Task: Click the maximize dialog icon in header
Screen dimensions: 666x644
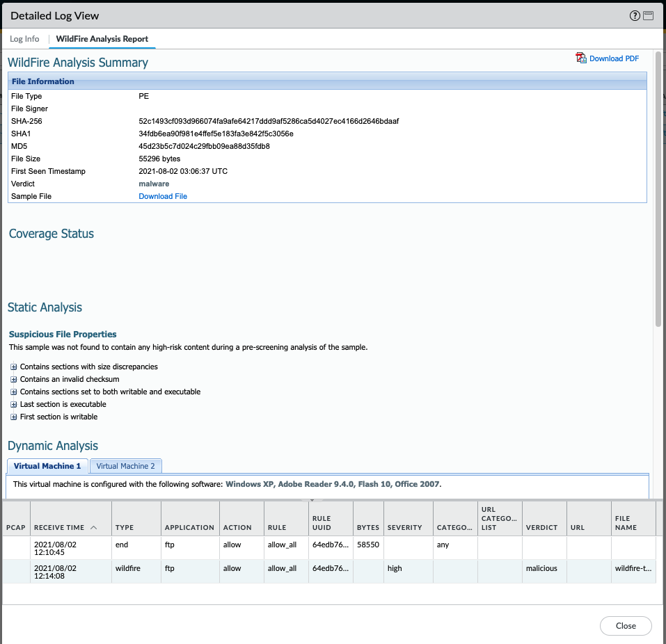Action: pos(649,16)
